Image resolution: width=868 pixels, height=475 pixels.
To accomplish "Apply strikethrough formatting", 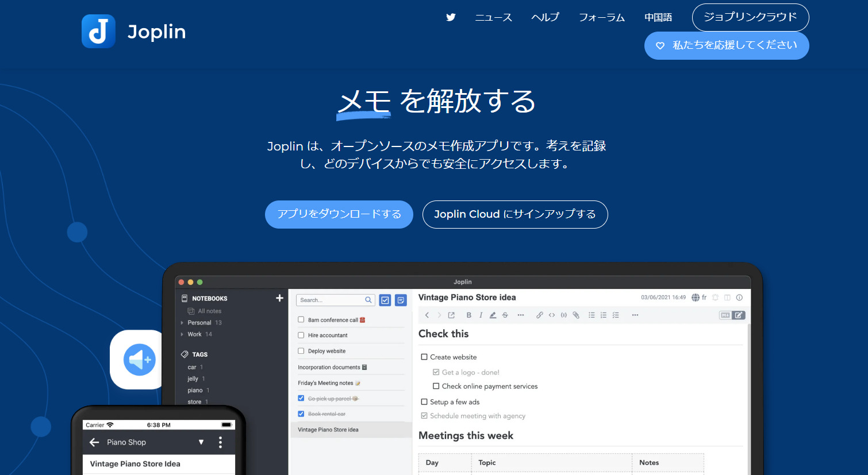I will point(506,315).
